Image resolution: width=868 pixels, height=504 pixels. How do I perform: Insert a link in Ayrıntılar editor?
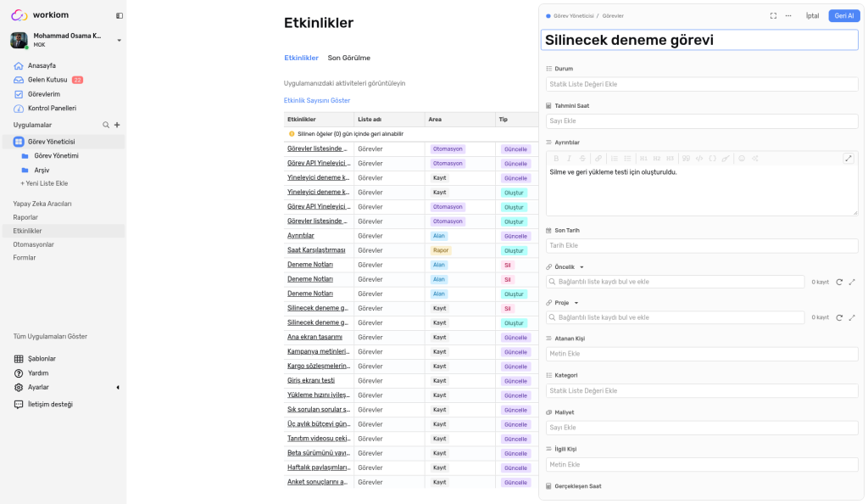pos(598,159)
